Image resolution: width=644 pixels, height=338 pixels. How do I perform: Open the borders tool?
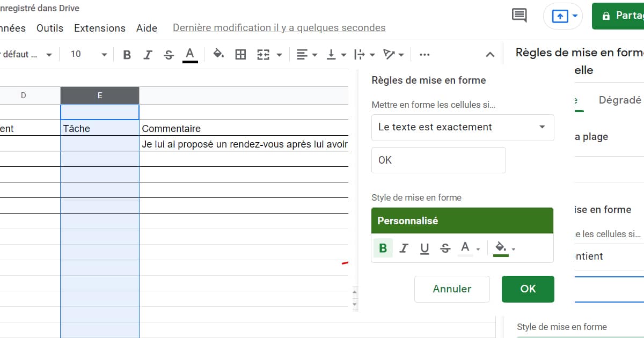click(240, 55)
